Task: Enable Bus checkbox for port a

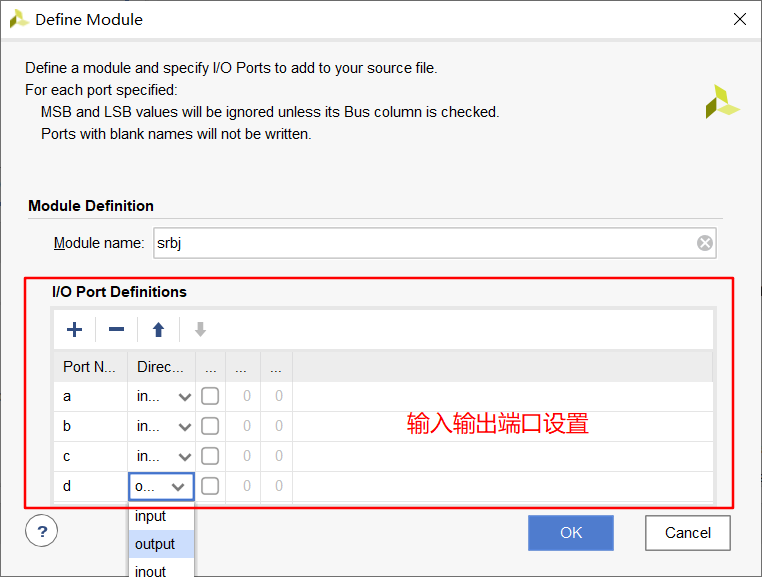Action: point(210,396)
